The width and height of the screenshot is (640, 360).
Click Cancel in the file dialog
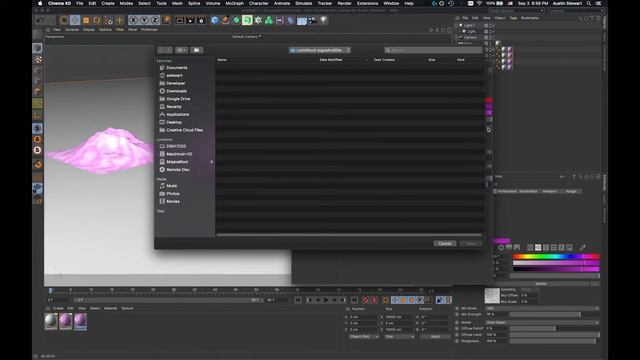(x=445, y=243)
